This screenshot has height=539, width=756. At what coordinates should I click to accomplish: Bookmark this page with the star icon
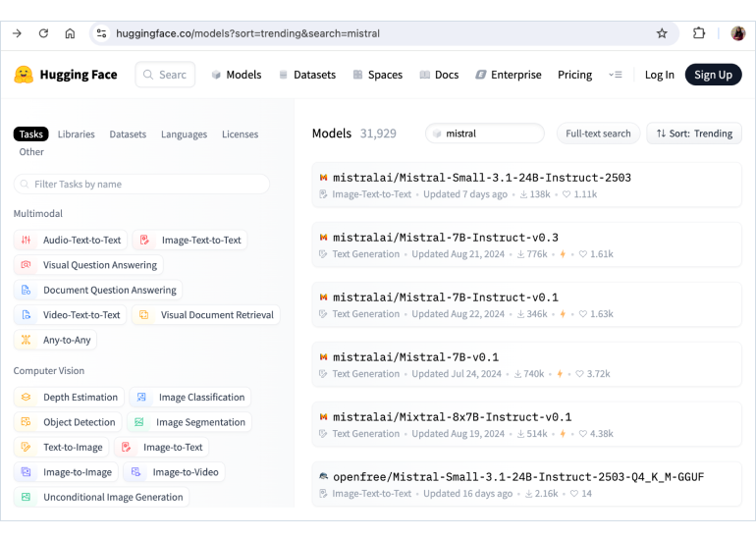[x=662, y=33]
